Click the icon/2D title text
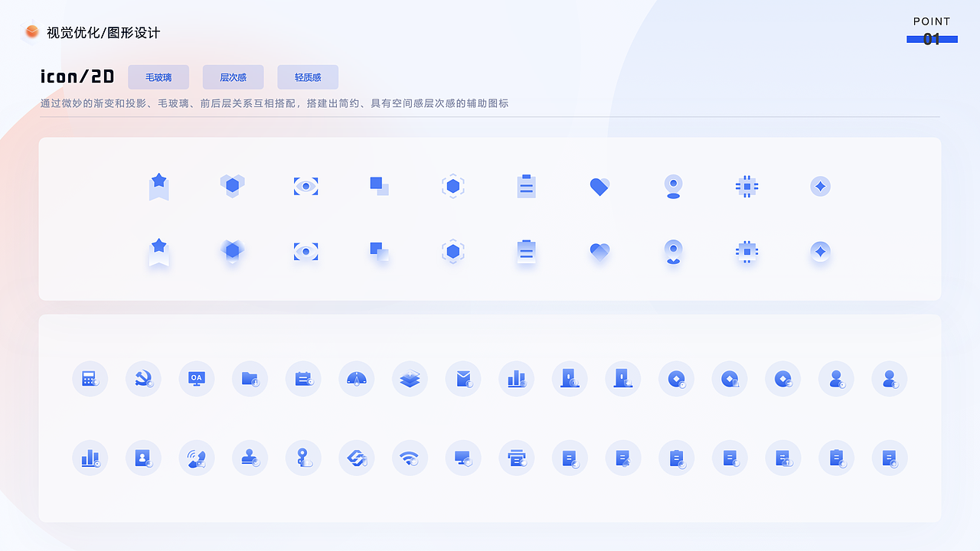The image size is (980, 551). [x=77, y=77]
